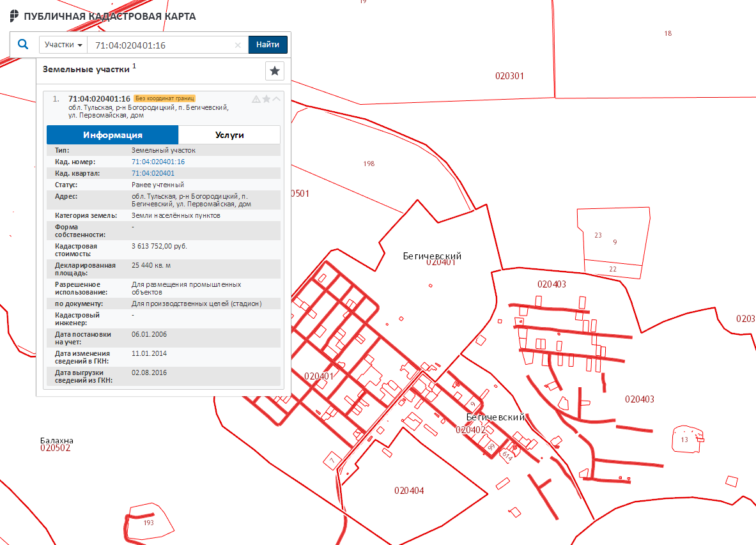Collapse the result card with chevron
Image resolution: width=756 pixels, height=545 pixels.
pos(277,99)
